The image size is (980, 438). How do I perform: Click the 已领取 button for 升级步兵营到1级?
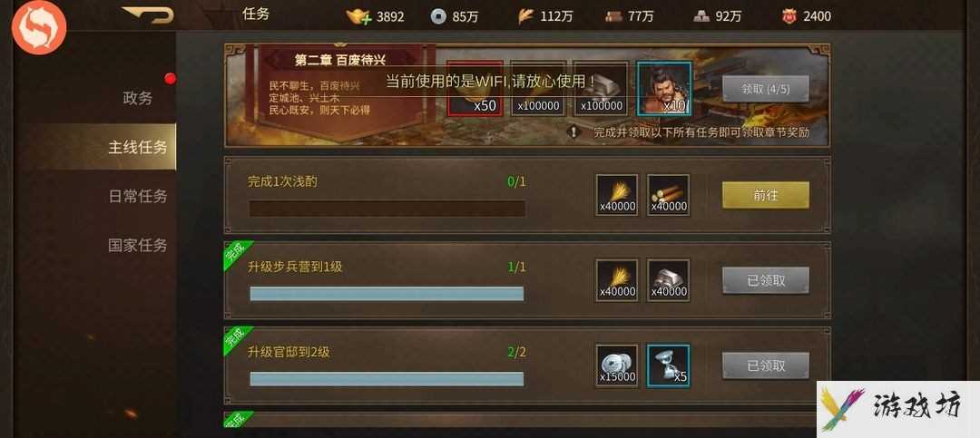[766, 280]
